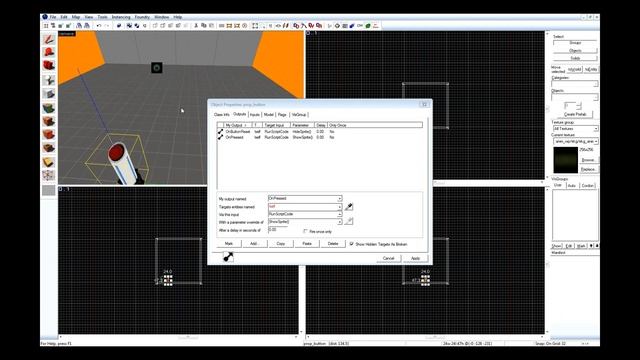This screenshot has width=640, height=360.
Task: Click the Replace... texture button
Action: [x=588, y=169]
